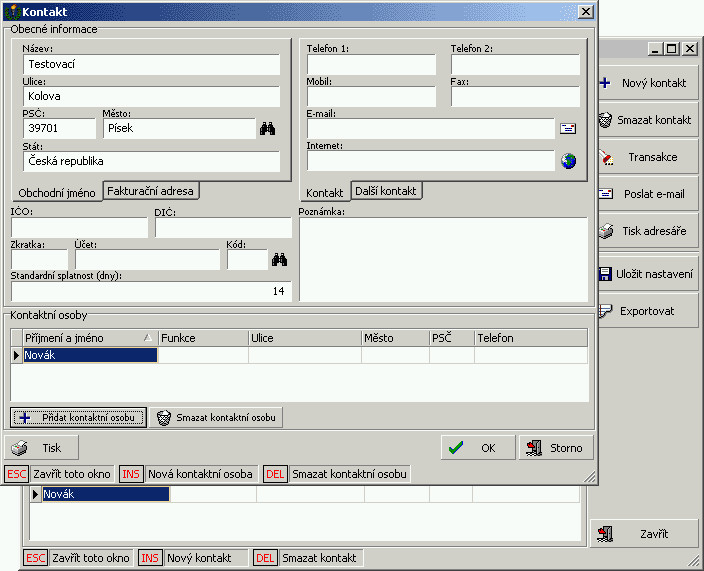Click Smazat kontakt in the side panel

pyautogui.click(x=648, y=120)
